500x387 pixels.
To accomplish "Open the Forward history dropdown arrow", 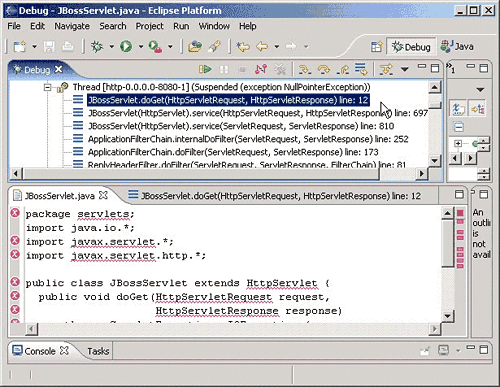I will [x=306, y=47].
